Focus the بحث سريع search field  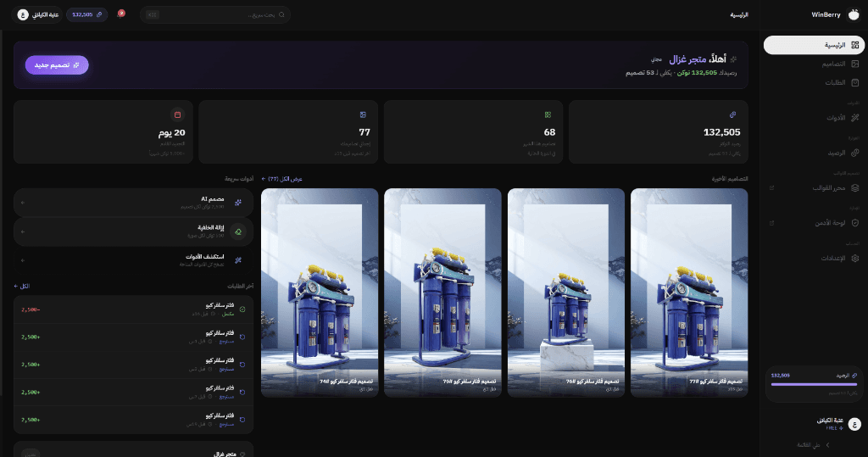pos(215,15)
